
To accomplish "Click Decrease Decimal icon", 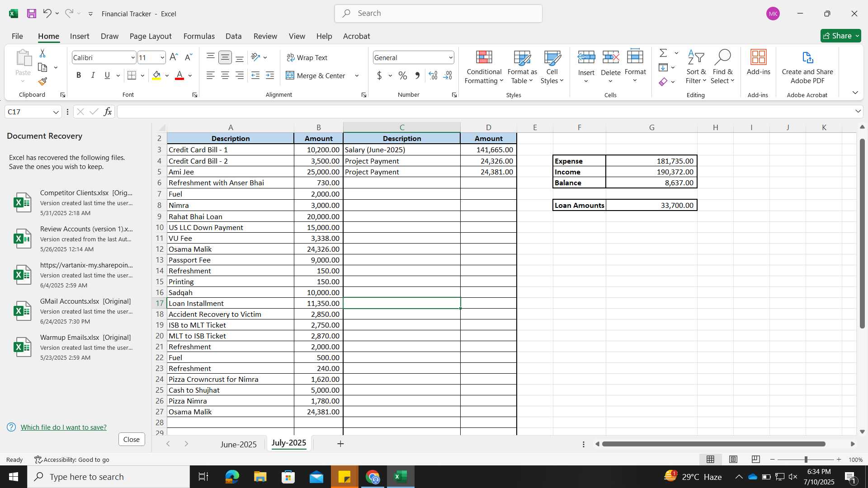I will [448, 75].
